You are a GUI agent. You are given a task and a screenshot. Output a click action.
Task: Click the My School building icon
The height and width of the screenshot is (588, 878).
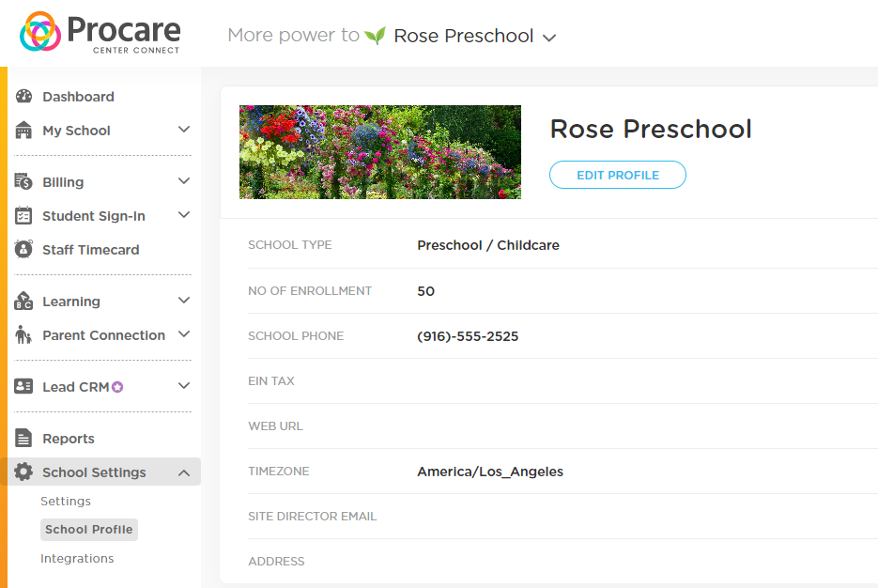(x=23, y=130)
